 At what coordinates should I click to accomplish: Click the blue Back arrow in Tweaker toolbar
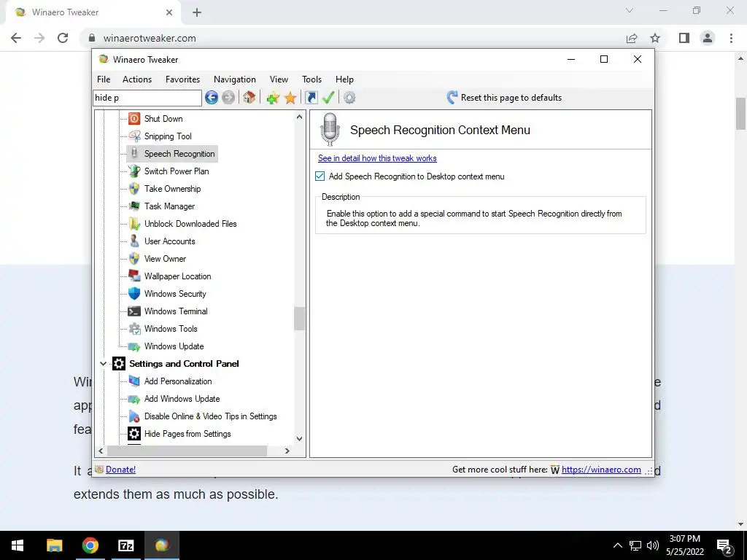(212, 98)
